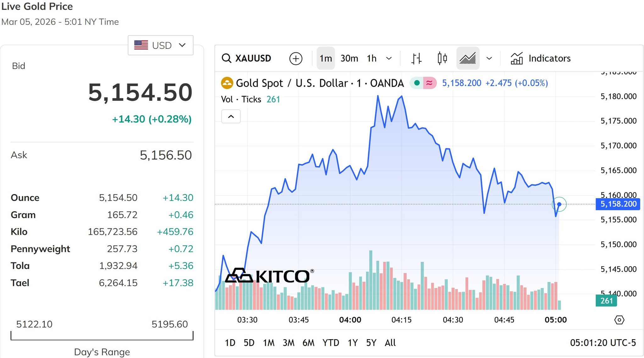This screenshot has width=644, height=358.
Task: Click the 05:01:20 UTC-5 timezone label
Action: point(603,343)
